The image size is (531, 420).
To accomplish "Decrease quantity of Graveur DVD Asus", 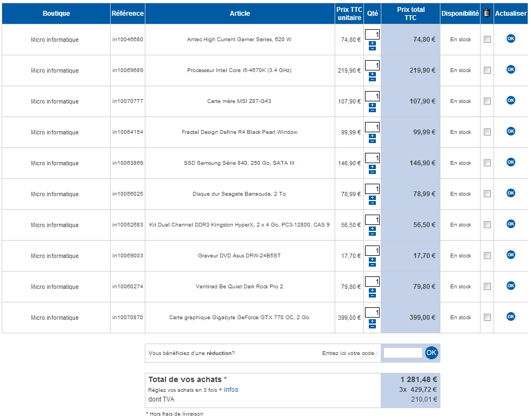I will [x=372, y=264].
